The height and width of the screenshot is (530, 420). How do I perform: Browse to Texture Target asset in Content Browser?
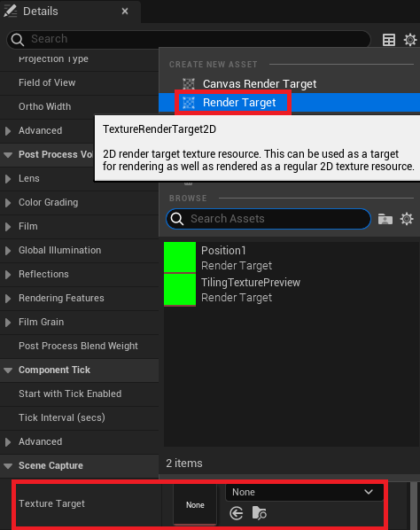point(259,513)
